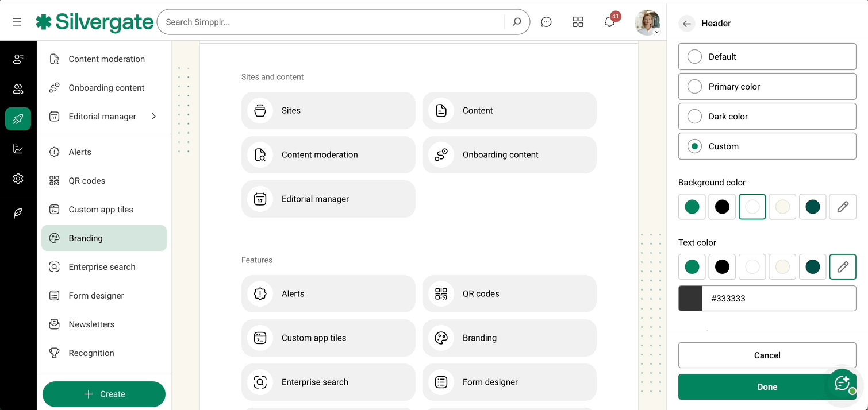Open the Enterprise search feature tile
Image resolution: width=868 pixels, height=410 pixels.
pos(328,382)
